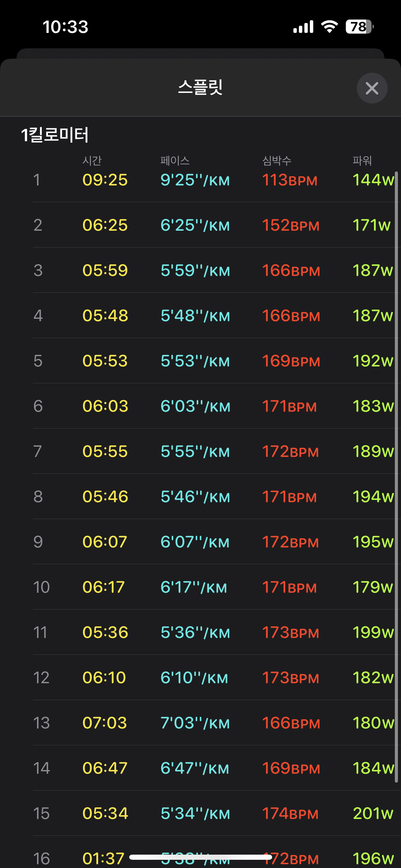Tap the vertical scroll indicator on right edge
Image resolution: width=401 pixels, height=868 pixels.
pos(397,480)
